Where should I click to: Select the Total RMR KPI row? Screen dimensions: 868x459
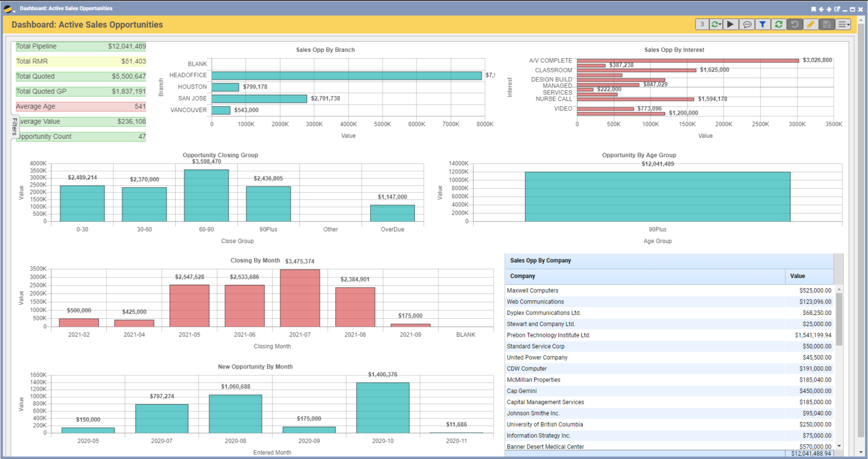pyautogui.click(x=81, y=61)
